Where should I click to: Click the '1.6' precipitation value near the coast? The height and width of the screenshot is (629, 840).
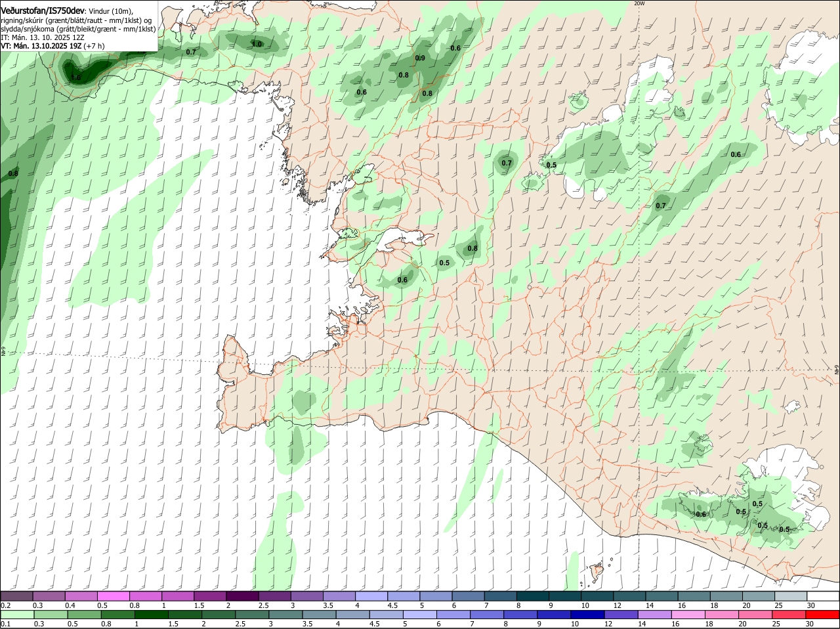point(76,77)
